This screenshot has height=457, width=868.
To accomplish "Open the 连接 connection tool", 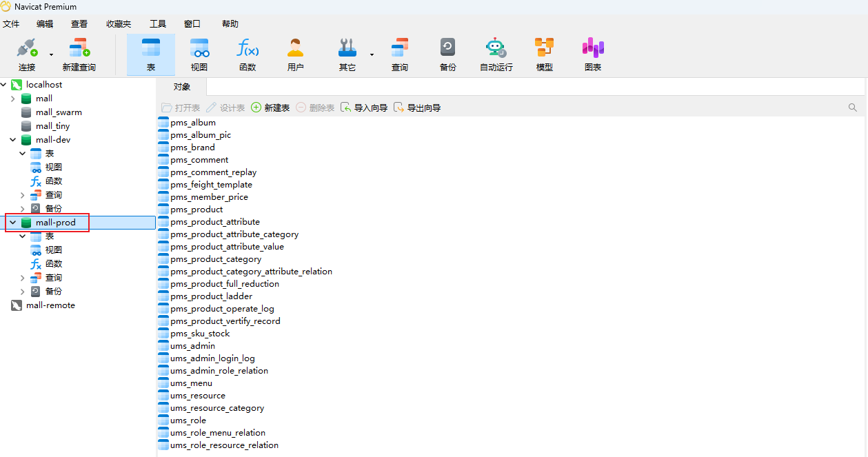I will point(27,54).
